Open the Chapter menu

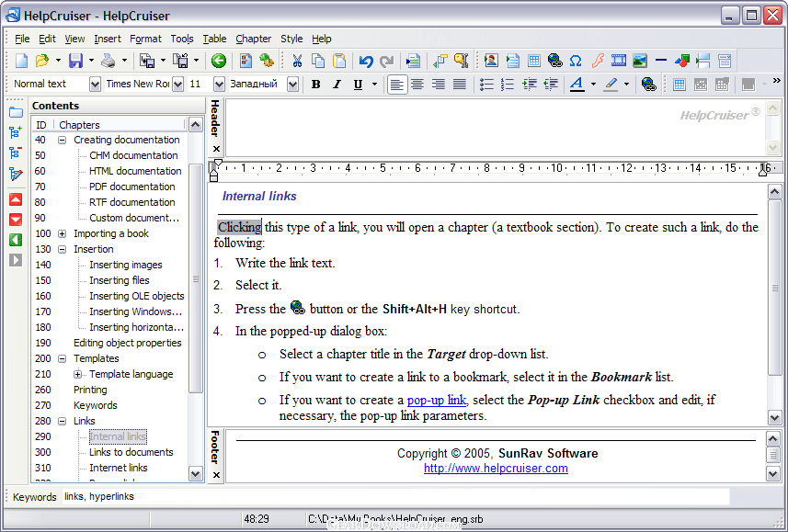click(253, 39)
